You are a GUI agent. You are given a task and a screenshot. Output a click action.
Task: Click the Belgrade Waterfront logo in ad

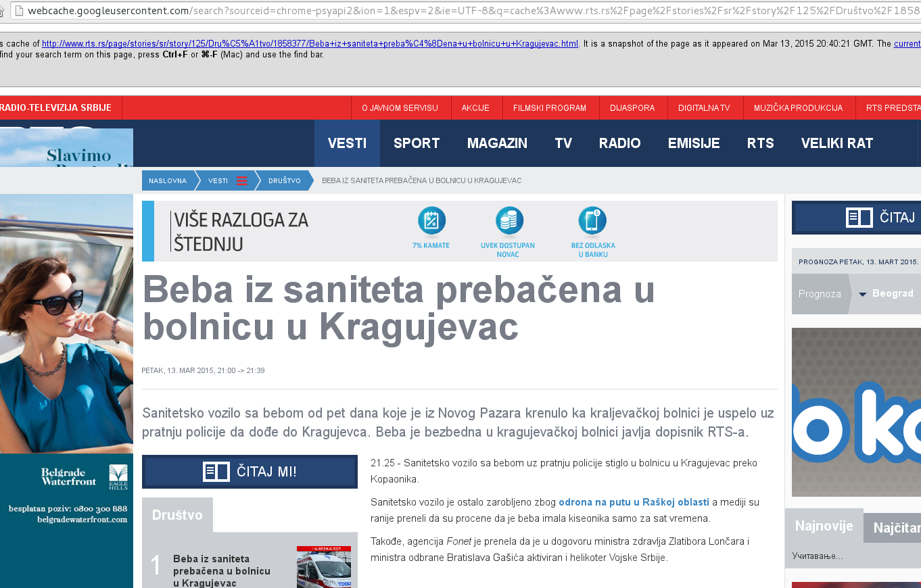68,476
